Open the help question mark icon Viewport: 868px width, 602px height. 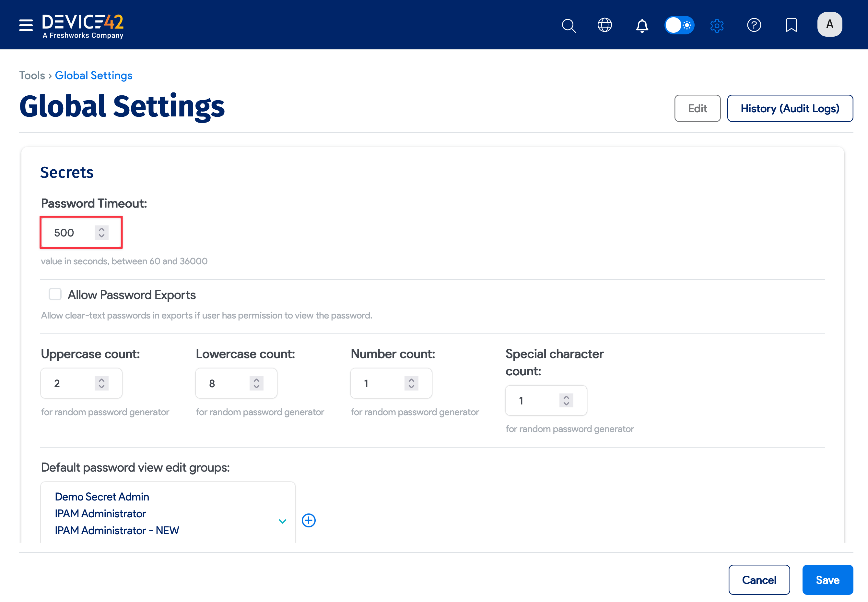[754, 25]
